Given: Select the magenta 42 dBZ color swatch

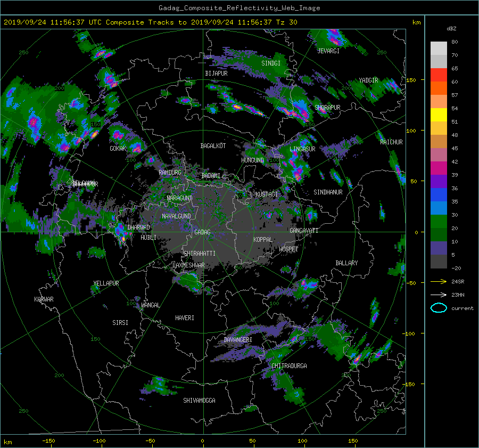Looking at the screenshot, I should (439, 168).
